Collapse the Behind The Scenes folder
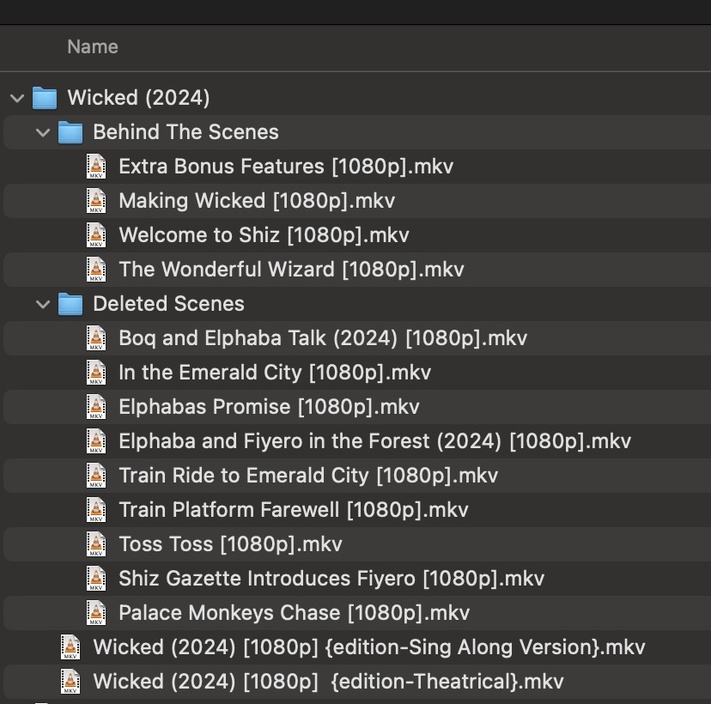 (43, 132)
